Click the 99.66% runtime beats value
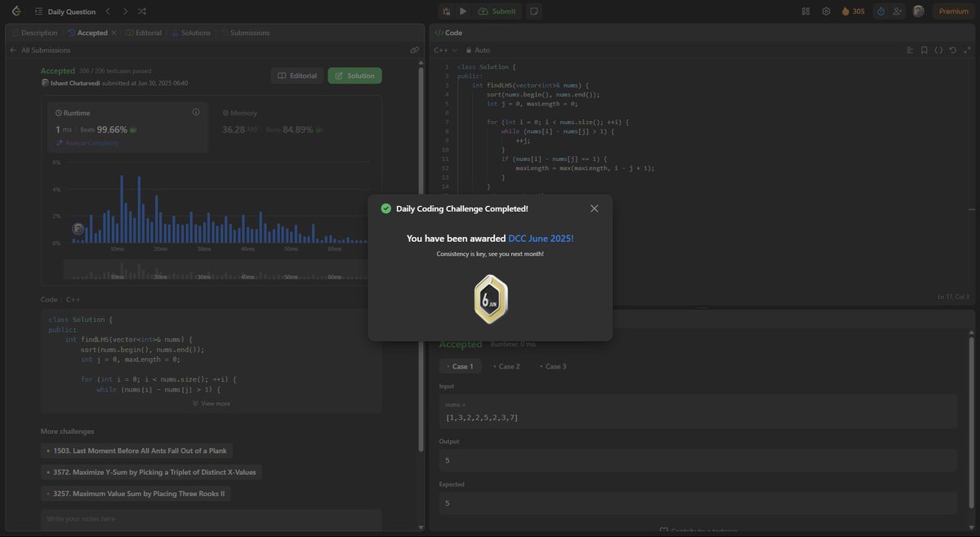 tap(112, 129)
